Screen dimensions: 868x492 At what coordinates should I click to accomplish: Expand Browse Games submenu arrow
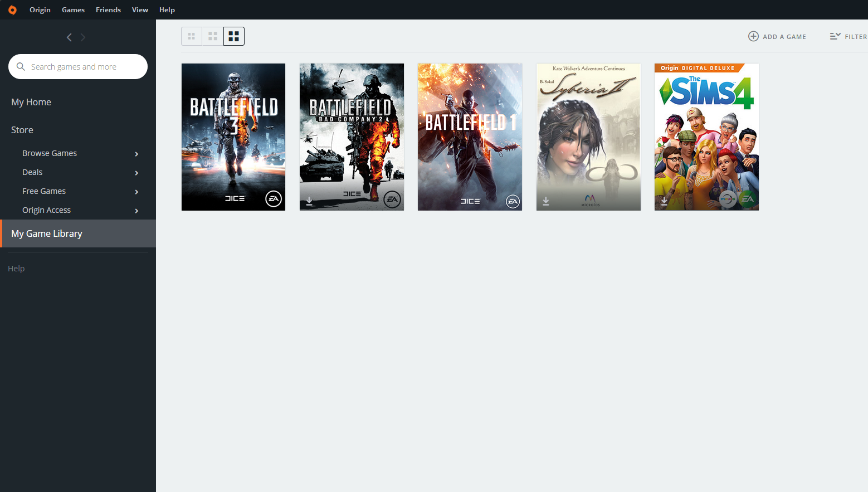[x=136, y=154]
